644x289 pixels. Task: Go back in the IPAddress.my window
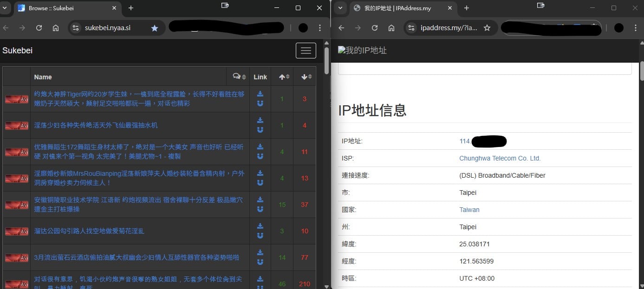pos(341,28)
